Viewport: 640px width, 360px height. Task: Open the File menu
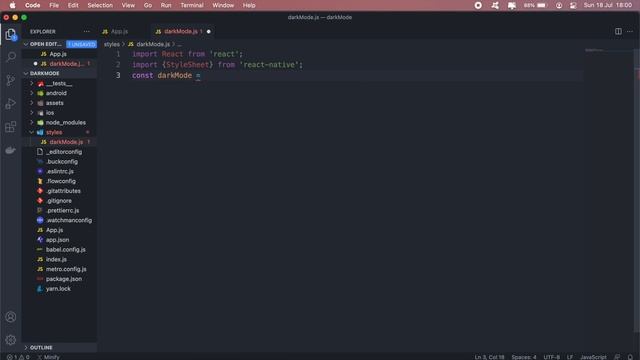(x=54, y=5)
